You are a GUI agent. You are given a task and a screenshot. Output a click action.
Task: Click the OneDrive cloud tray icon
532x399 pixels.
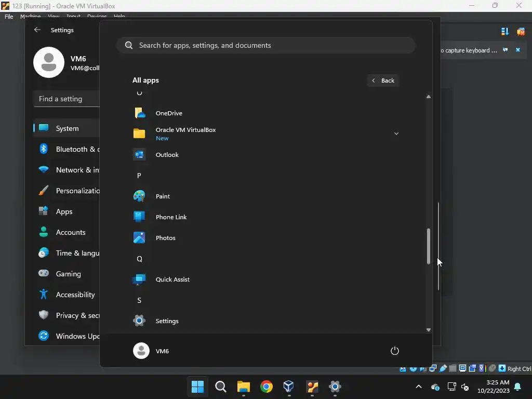coord(435,387)
